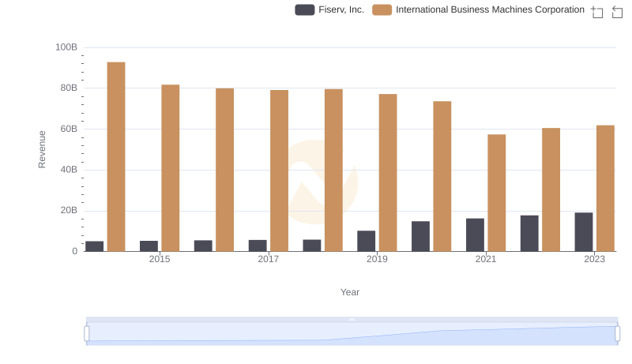The height and width of the screenshot is (364, 632).
Task: Click the IBM bar for 2015
Action: coord(171,168)
